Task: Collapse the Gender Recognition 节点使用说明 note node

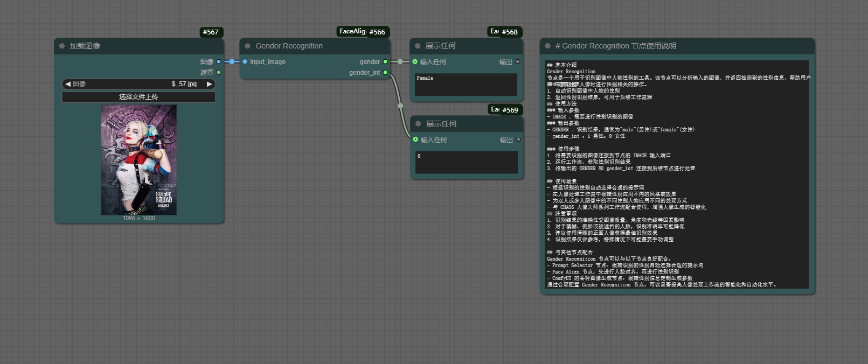Action: pyautogui.click(x=548, y=46)
